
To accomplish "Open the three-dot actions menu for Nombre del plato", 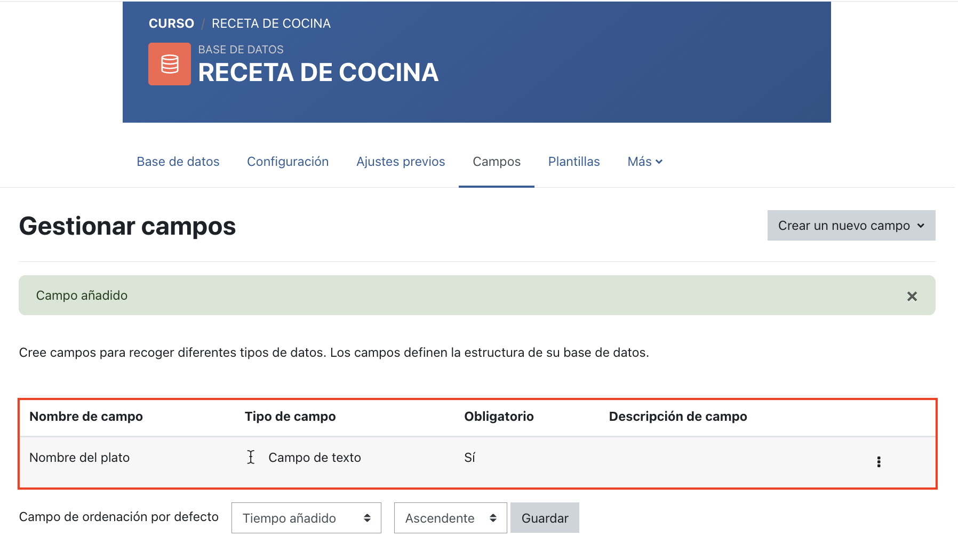I will tap(879, 462).
